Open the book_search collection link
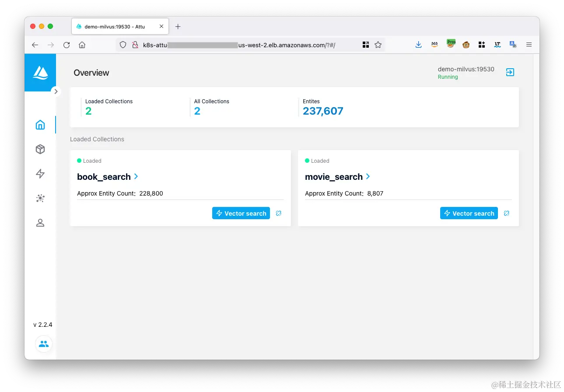 [104, 177]
